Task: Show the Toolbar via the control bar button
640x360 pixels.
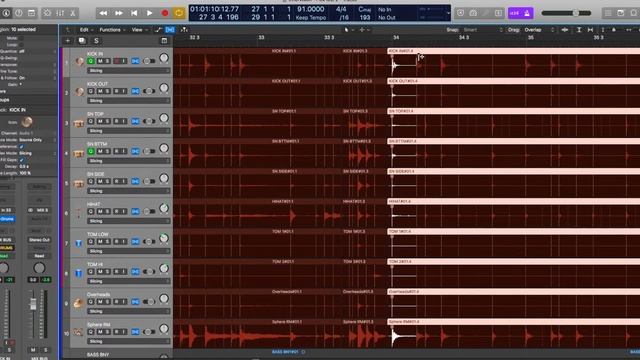Action: click(x=31, y=13)
